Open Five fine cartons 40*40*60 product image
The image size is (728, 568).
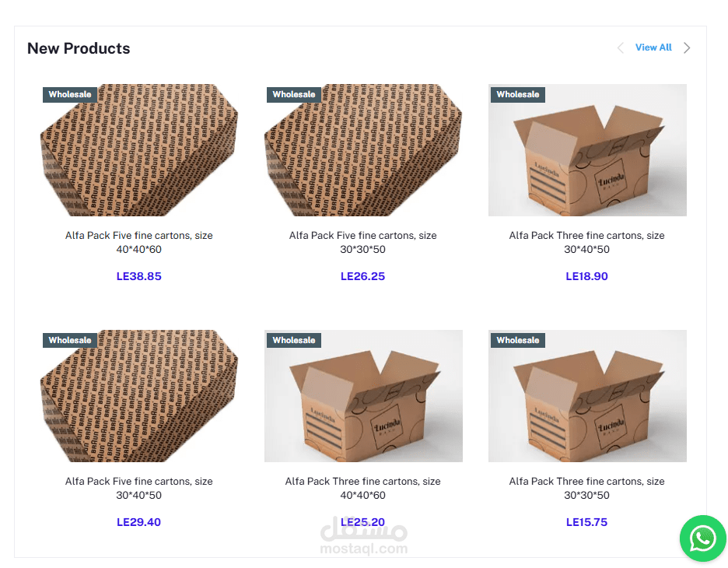coord(138,150)
